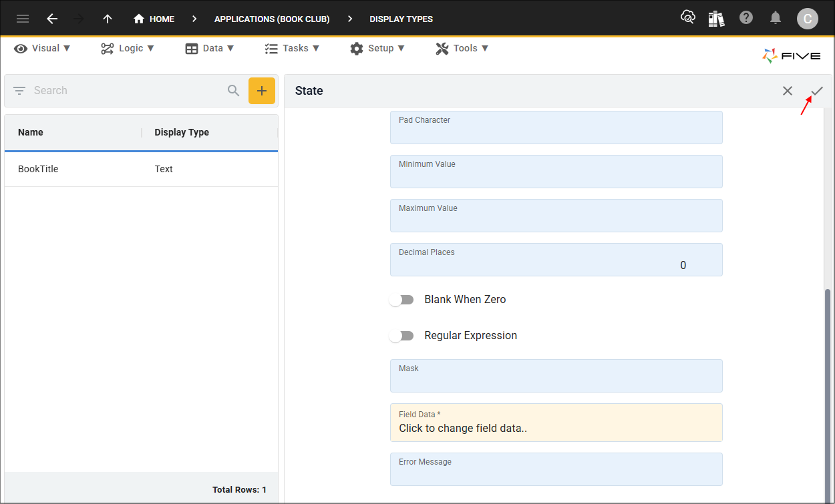Open the Tasks menu
The height and width of the screenshot is (504, 835).
[x=292, y=48]
